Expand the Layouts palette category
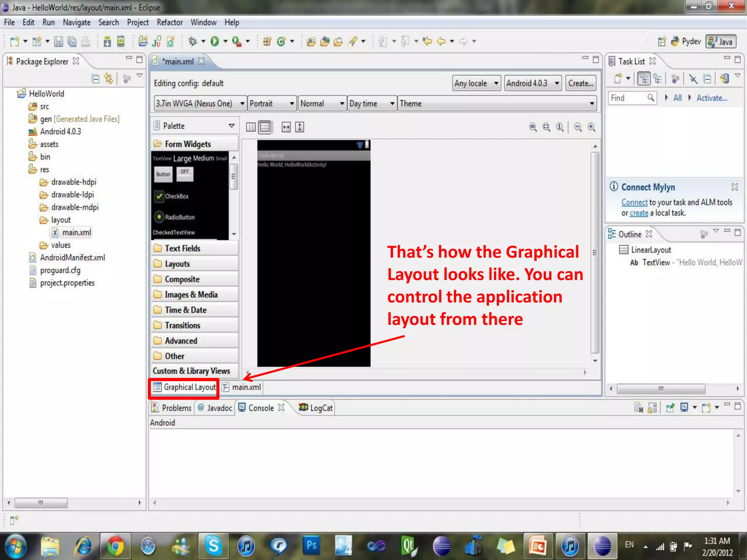 (x=195, y=264)
